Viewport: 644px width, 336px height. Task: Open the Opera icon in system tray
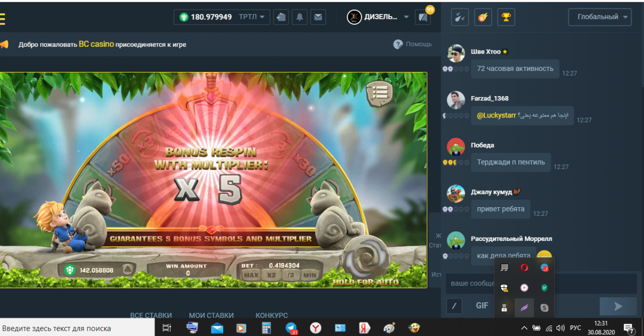[524, 267]
